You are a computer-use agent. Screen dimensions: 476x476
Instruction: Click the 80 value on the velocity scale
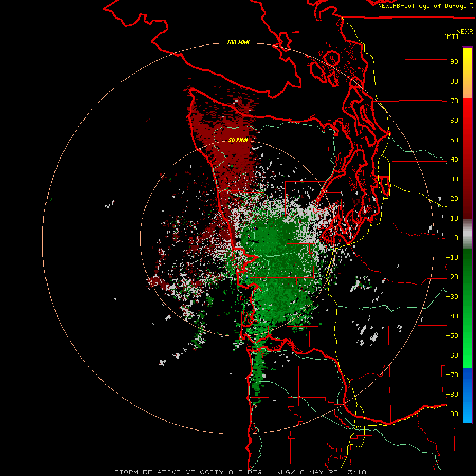coord(454,81)
